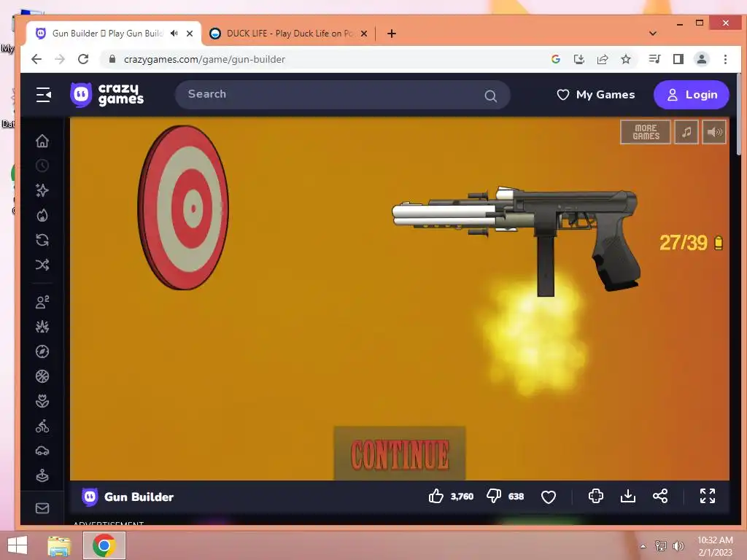Pick a random game shuffle icon
The width and height of the screenshot is (747, 560).
pyautogui.click(x=42, y=265)
